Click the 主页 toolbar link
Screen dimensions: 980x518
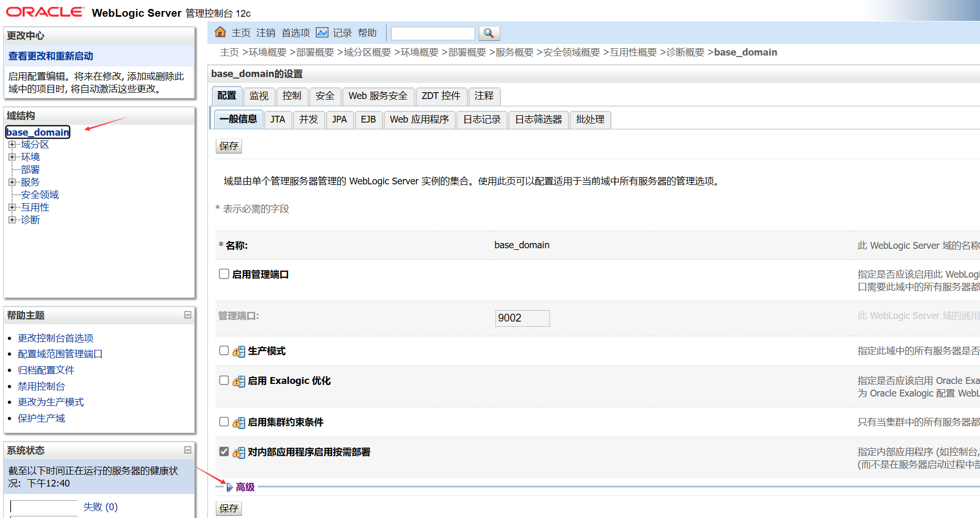point(241,33)
